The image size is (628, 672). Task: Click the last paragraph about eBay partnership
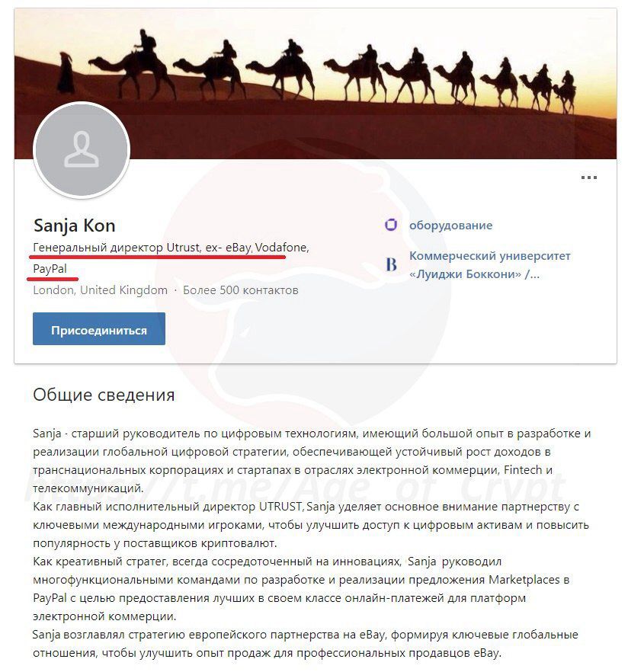pyautogui.click(x=305, y=644)
